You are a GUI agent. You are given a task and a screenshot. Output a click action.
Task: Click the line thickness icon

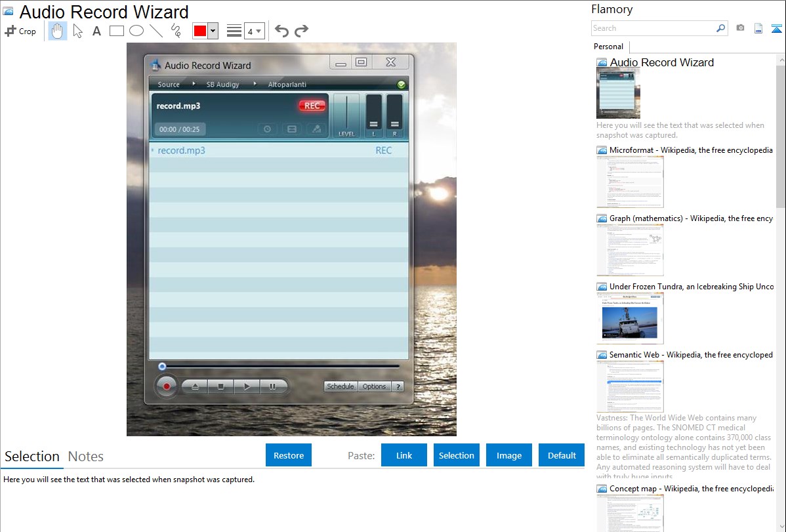[x=234, y=31]
